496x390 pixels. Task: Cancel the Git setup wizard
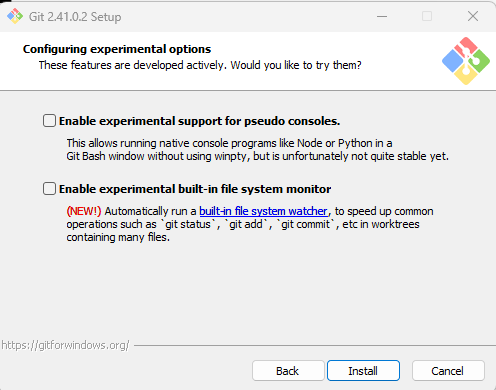tap(448, 371)
